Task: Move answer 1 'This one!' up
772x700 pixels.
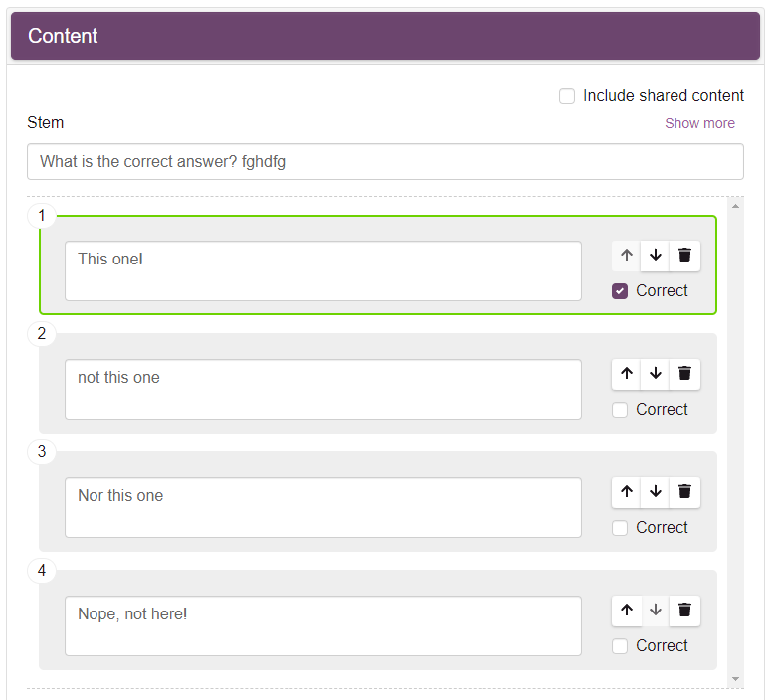Action: (x=627, y=256)
